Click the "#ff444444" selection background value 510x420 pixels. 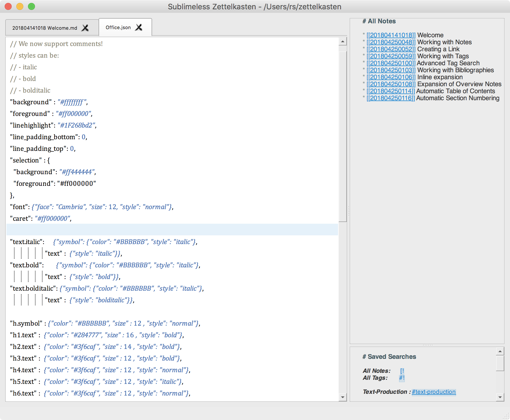77,172
